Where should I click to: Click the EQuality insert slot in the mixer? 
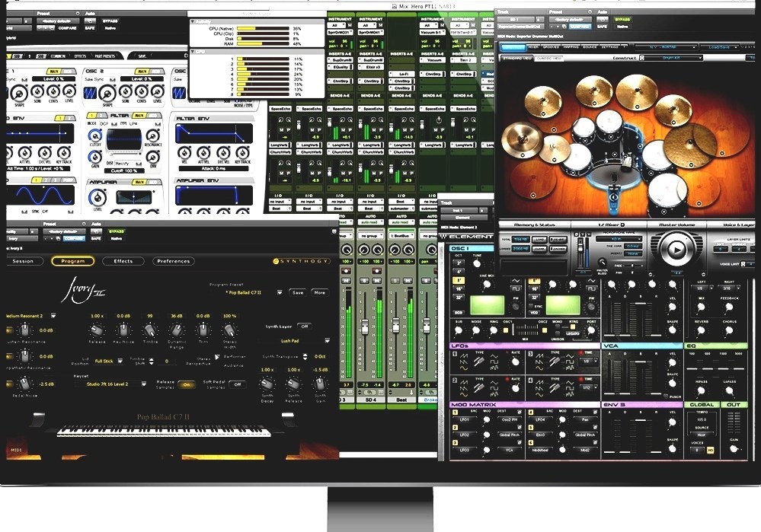[x=341, y=67]
